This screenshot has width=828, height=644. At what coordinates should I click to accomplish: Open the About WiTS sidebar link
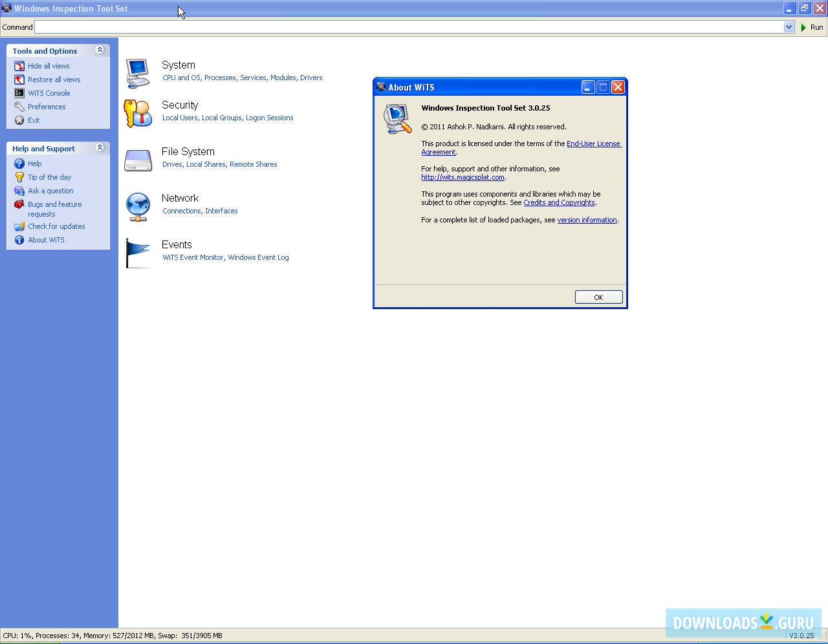click(46, 240)
